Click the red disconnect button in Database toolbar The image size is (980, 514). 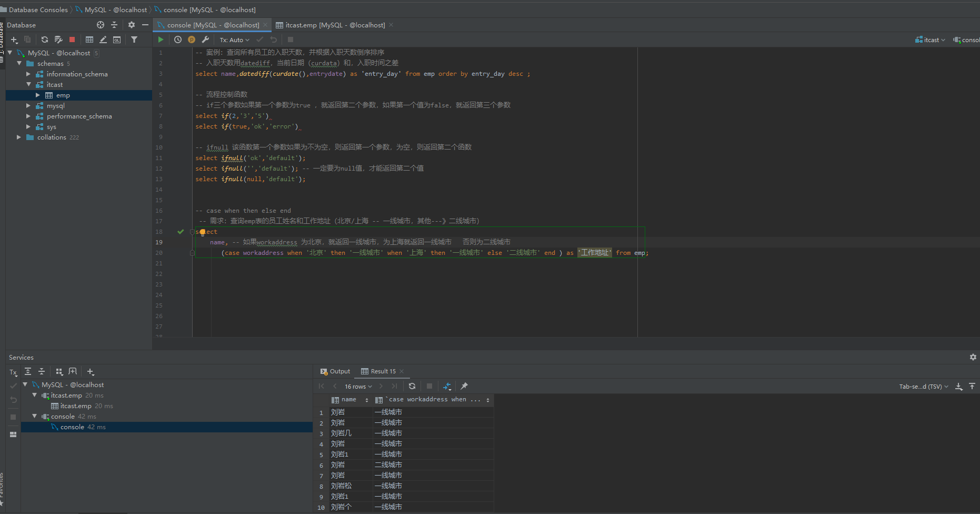click(x=72, y=39)
